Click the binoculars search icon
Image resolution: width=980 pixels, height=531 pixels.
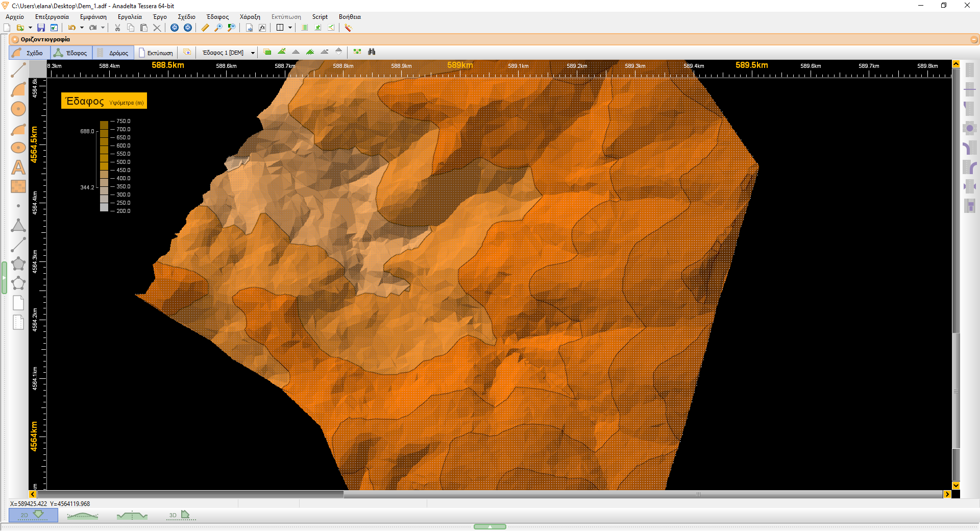[x=372, y=52]
